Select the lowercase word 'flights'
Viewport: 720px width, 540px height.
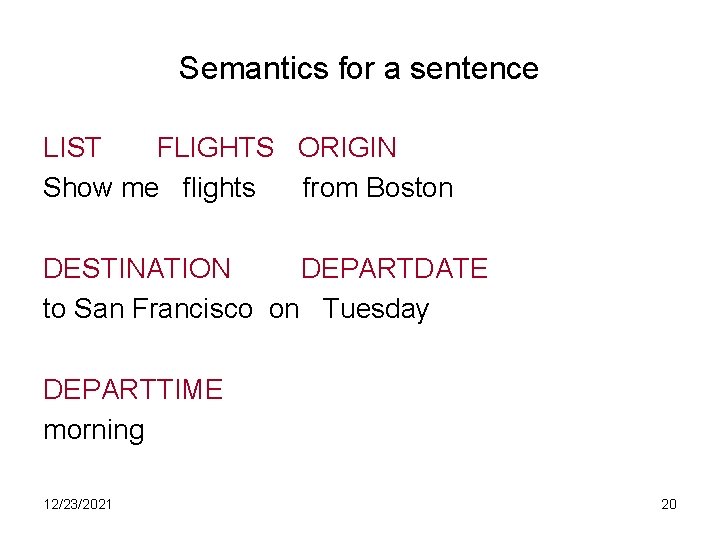(x=219, y=188)
